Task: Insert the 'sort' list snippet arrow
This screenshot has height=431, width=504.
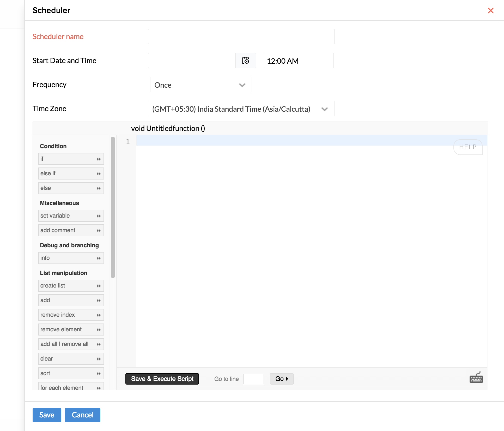Action: (x=98, y=374)
